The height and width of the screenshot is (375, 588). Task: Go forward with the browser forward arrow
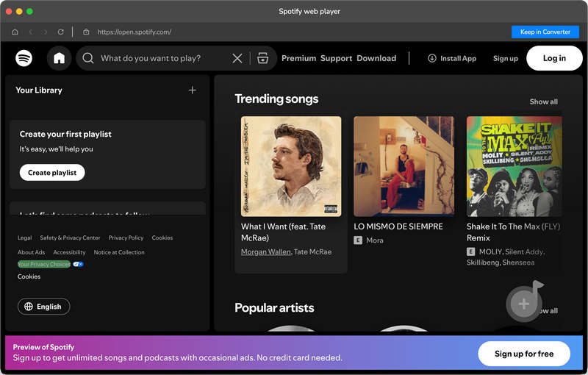46,32
